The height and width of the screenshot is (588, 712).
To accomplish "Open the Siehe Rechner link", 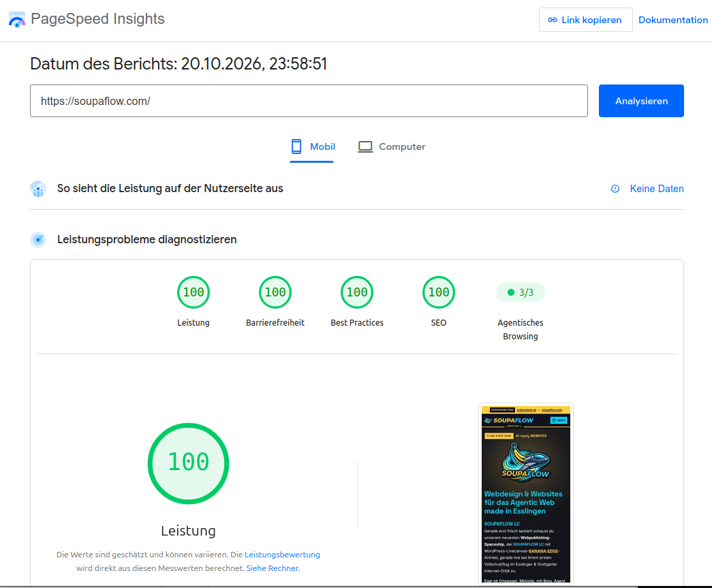I will tap(273, 568).
